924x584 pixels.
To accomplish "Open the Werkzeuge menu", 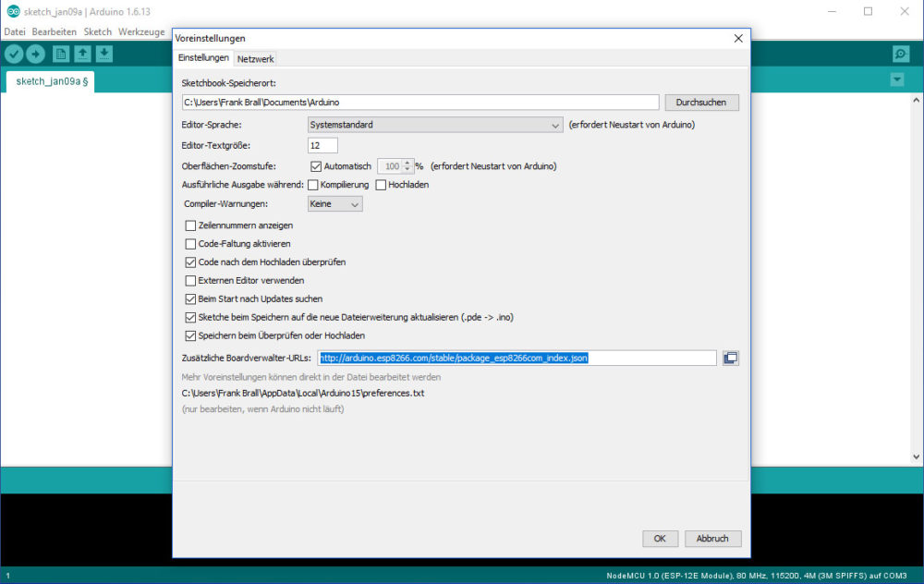I will click(141, 30).
